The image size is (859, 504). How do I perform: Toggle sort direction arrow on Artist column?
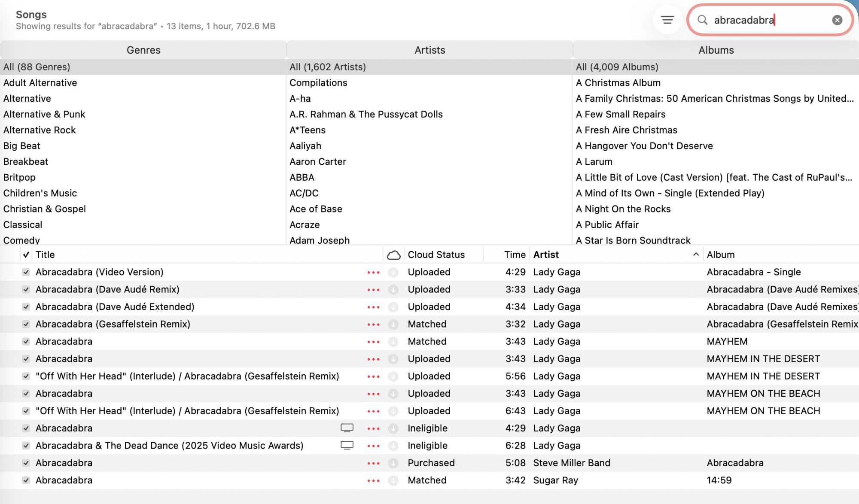point(696,255)
